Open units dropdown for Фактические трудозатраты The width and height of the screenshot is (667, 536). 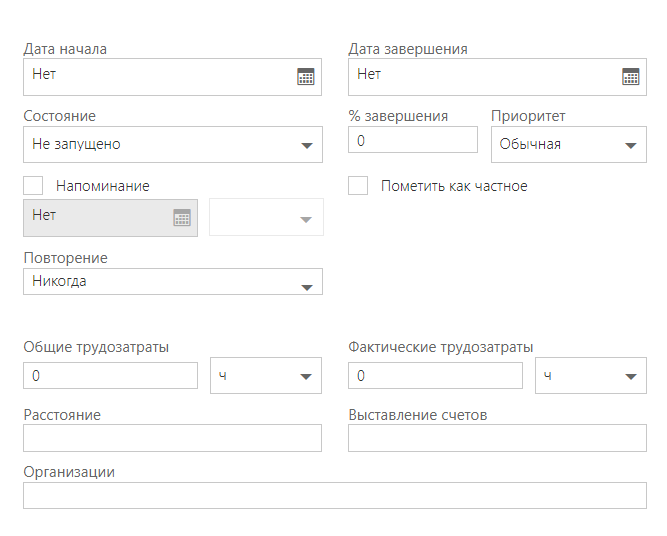[591, 375]
